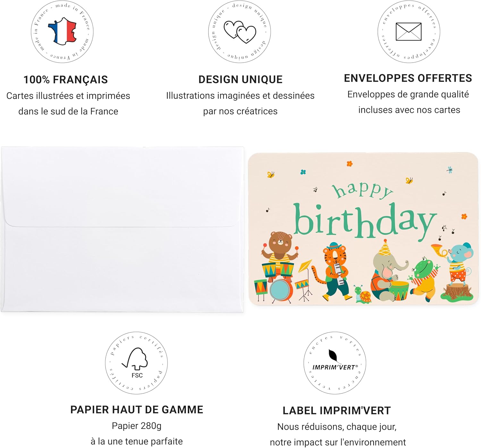This screenshot has width=481, height=448.
Task: Click the ENVELOPPES OFFERTES heading
Action: 408,78
